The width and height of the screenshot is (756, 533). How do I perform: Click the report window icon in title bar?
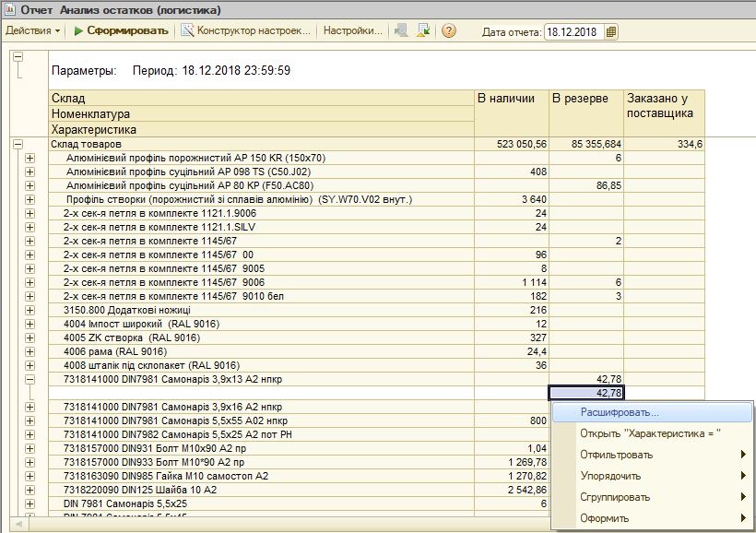[x=8, y=10]
